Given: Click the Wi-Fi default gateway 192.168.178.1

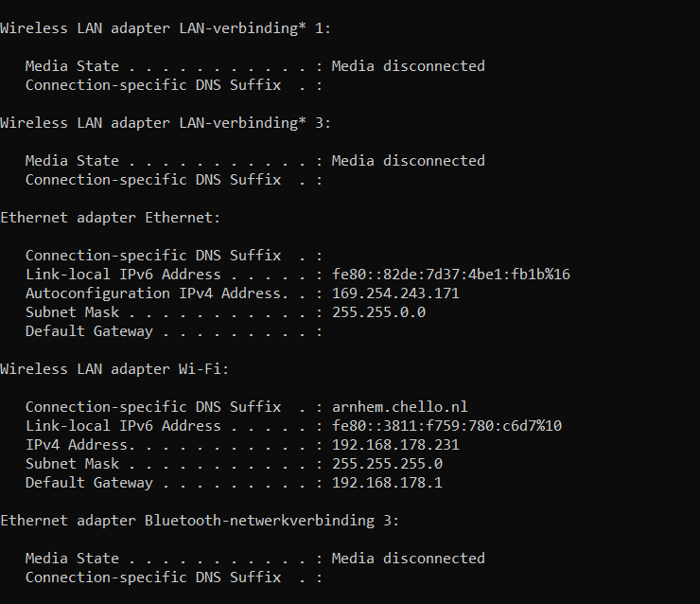Looking at the screenshot, I should (387, 483).
